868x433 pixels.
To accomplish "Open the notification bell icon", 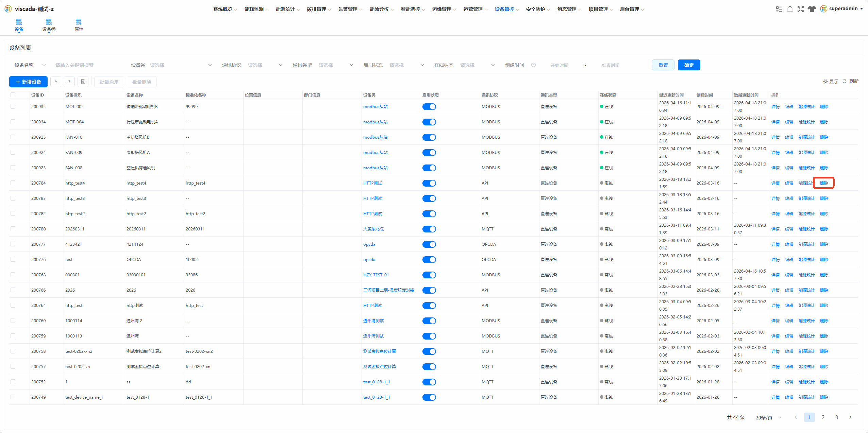I will [790, 9].
